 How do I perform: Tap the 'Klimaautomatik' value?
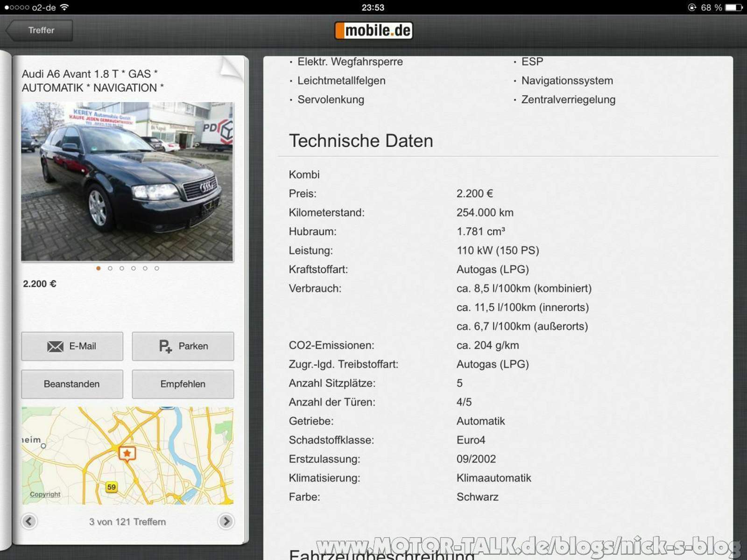click(x=493, y=478)
